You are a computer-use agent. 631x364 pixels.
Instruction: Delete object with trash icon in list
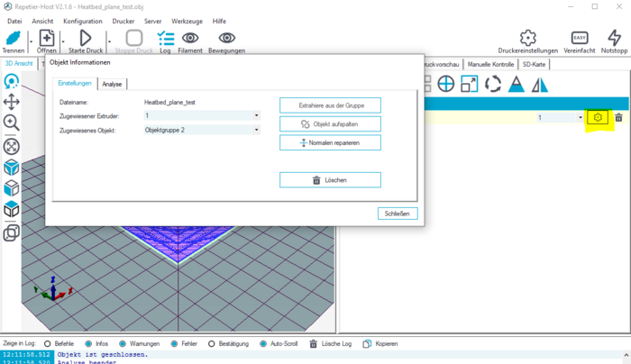tap(618, 118)
